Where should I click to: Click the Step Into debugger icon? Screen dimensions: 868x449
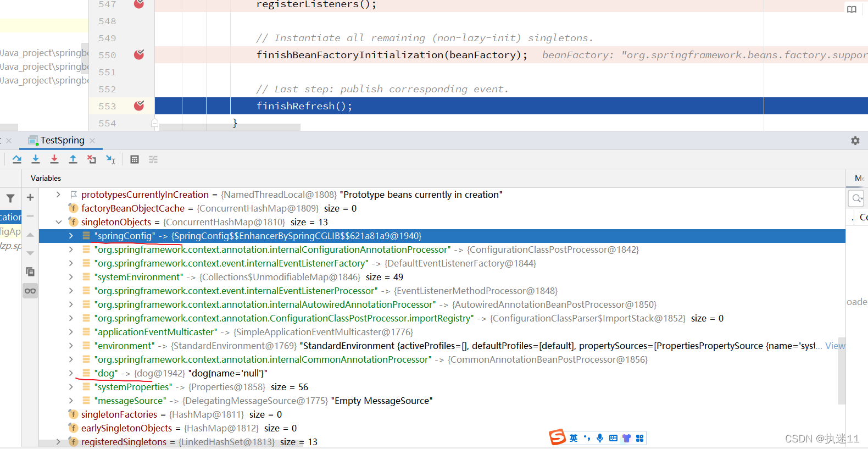coord(36,159)
